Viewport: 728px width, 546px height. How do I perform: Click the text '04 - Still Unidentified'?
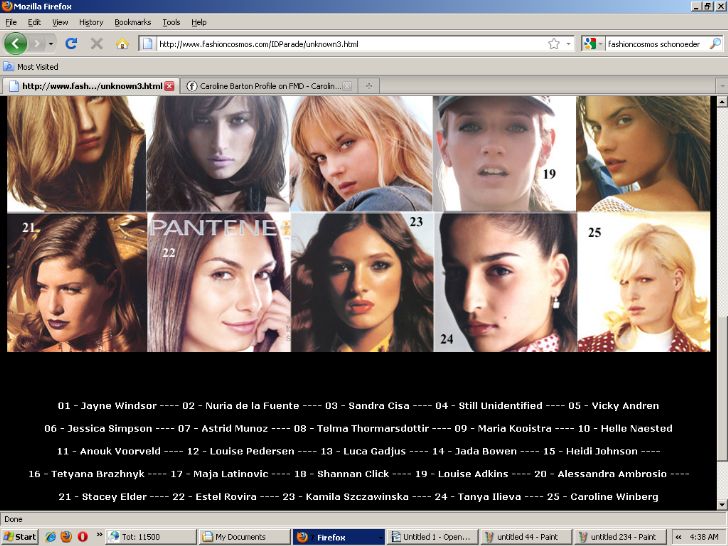tap(489, 406)
